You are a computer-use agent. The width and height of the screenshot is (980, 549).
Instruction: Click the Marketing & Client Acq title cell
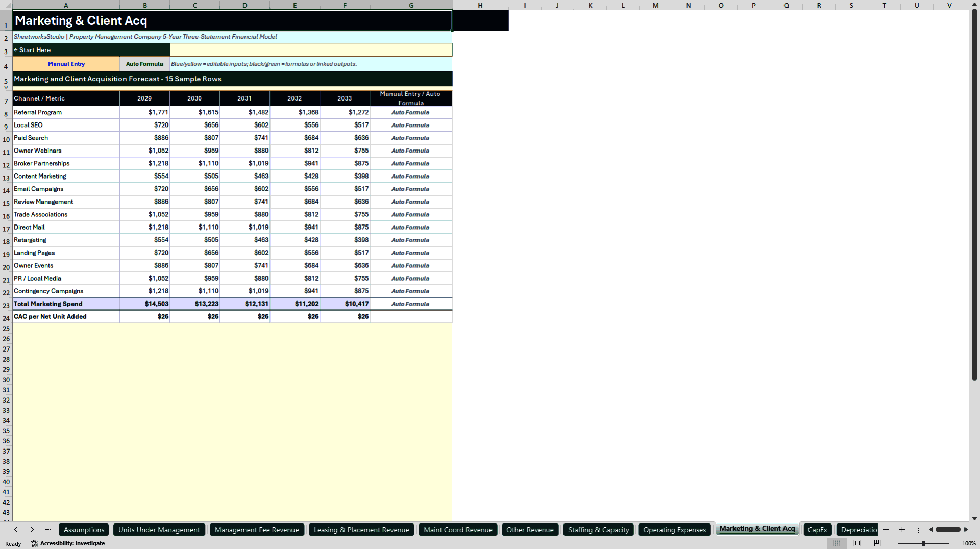pos(232,20)
